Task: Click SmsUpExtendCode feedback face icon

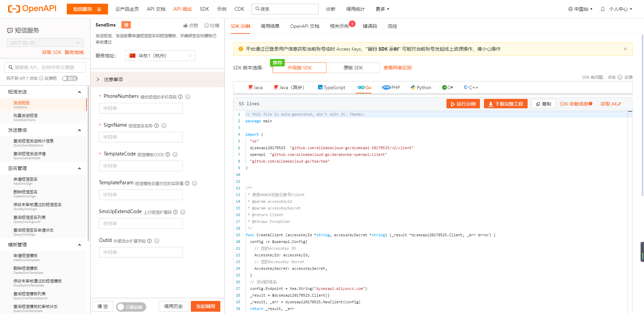Action: click(183, 212)
